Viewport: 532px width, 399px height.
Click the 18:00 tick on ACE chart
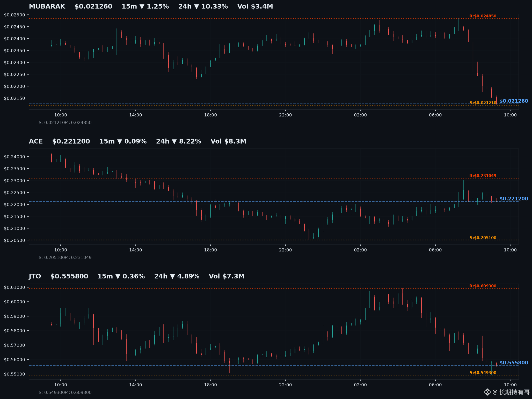(x=210, y=250)
